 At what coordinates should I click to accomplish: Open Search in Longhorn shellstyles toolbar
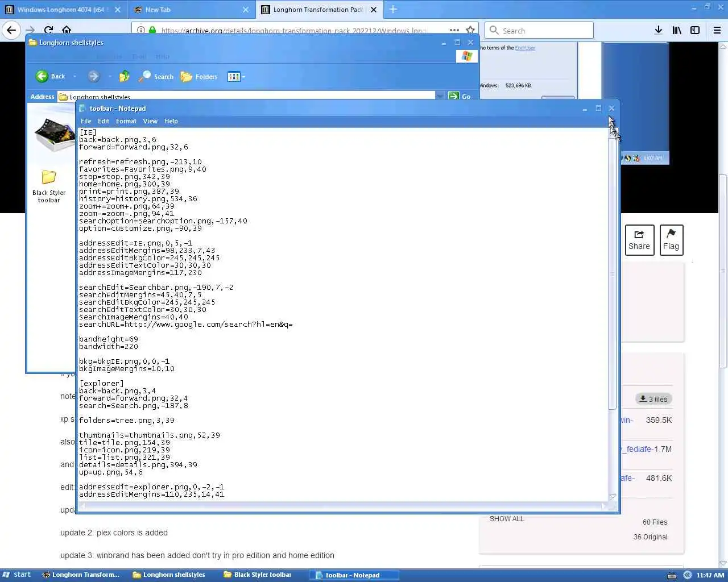click(156, 76)
